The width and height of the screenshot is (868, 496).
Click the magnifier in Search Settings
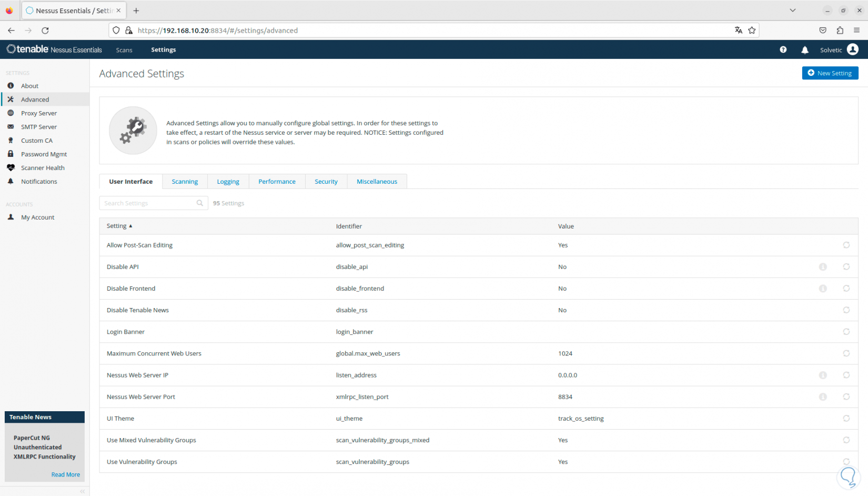[x=200, y=203]
